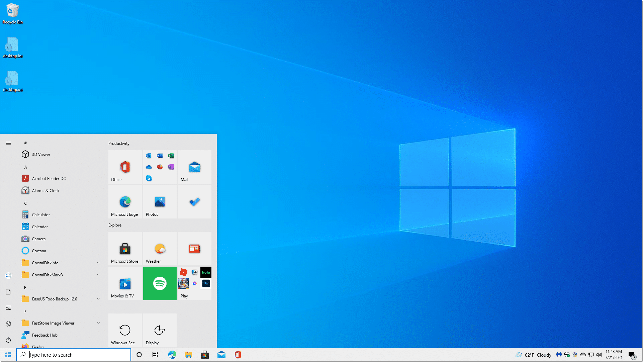Open the Display settings tile
644x363 pixels.
click(x=160, y=330)
